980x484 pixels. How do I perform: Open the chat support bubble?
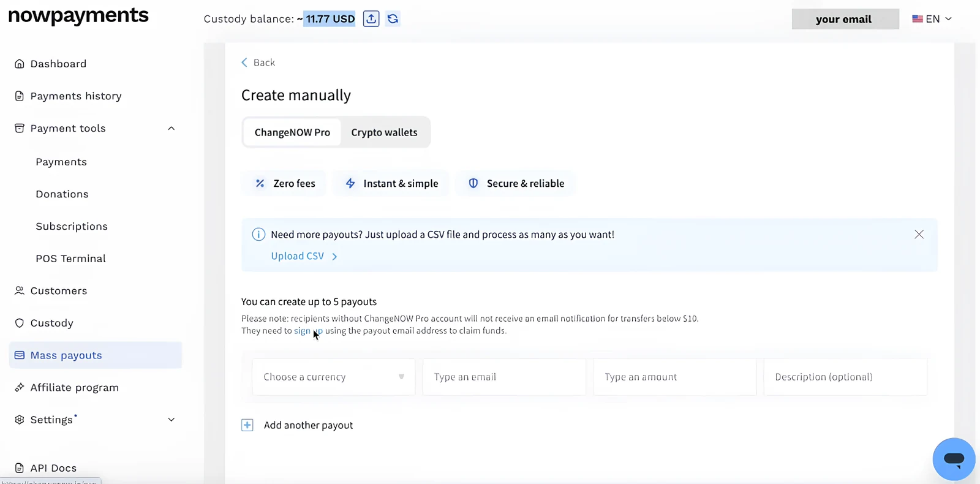[954, 459]
